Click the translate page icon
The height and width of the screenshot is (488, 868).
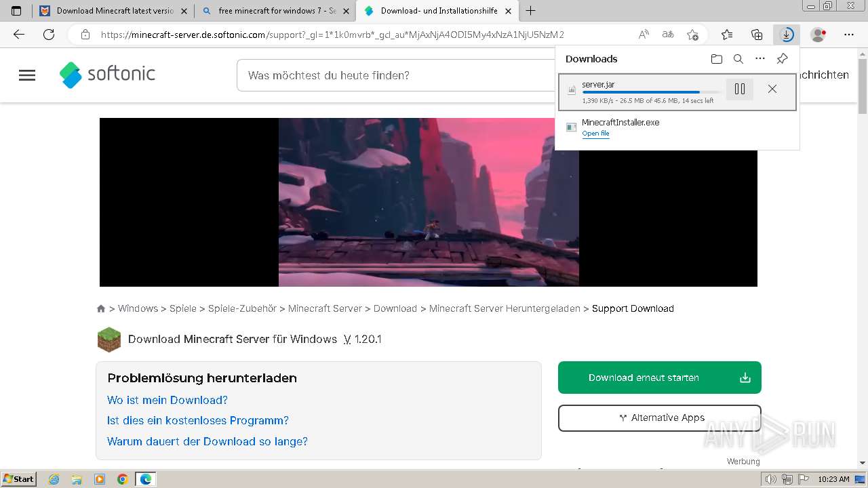pyautogui.click(x=668, y=35)
